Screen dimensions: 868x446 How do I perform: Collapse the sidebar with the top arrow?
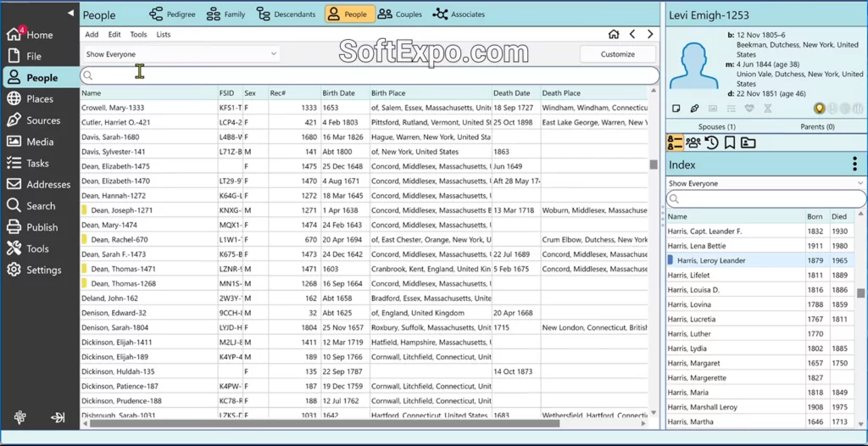[70, 13]
